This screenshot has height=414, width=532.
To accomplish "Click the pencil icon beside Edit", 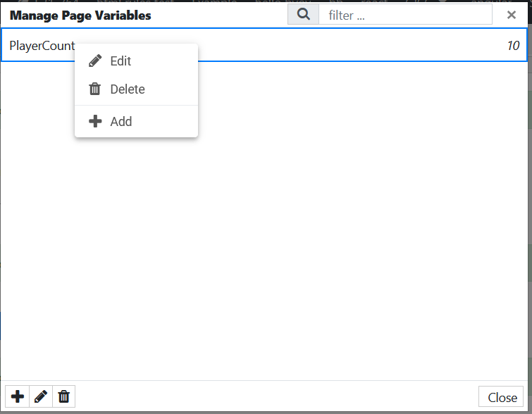I will click(95, 61).
